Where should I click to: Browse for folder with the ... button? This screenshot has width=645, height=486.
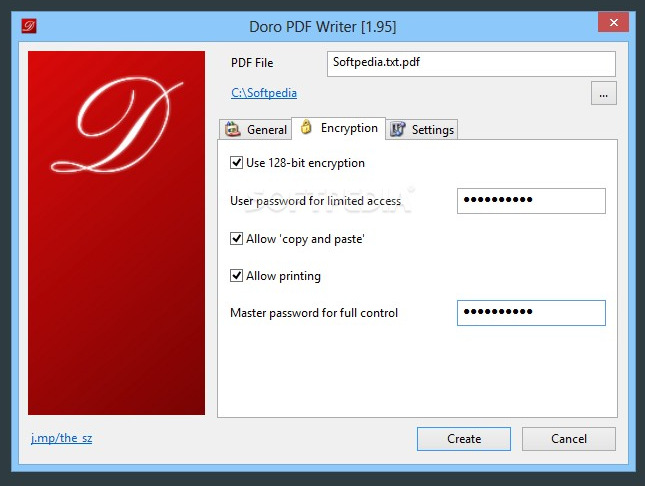click(x=603, y=93)
